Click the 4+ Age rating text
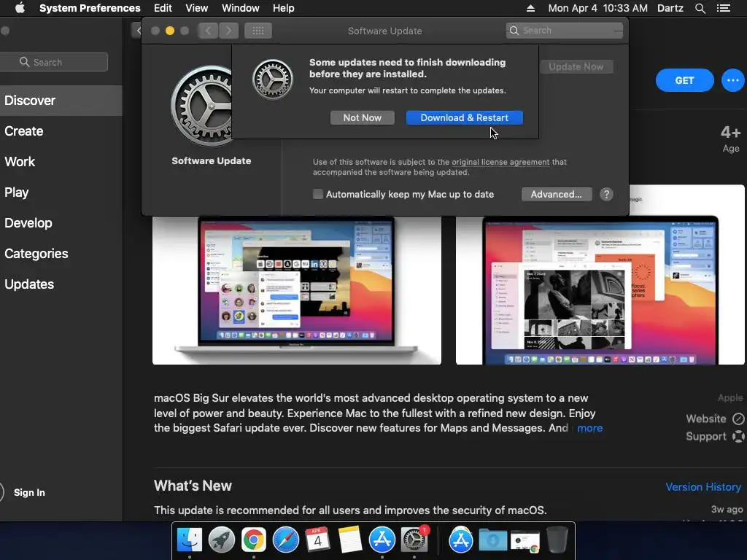This screenshot has height=560, width=747. pyautogui.click(x=731, y=138)
